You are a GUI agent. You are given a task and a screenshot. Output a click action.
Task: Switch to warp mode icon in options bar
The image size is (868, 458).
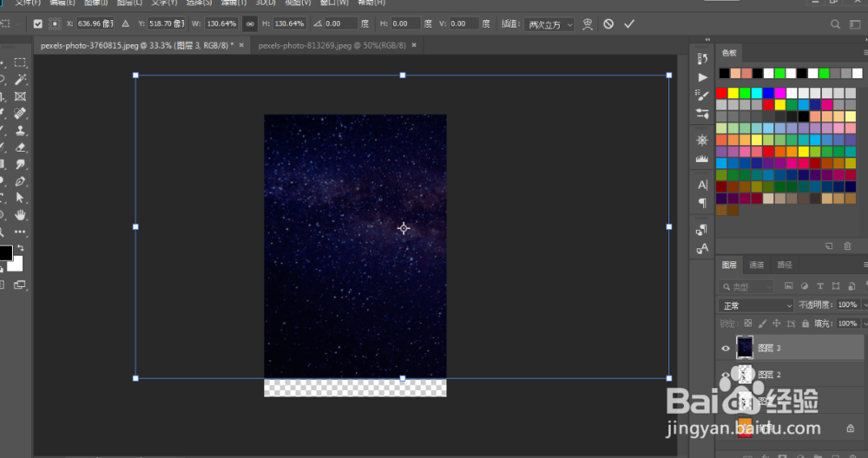(x=588, y=23)
